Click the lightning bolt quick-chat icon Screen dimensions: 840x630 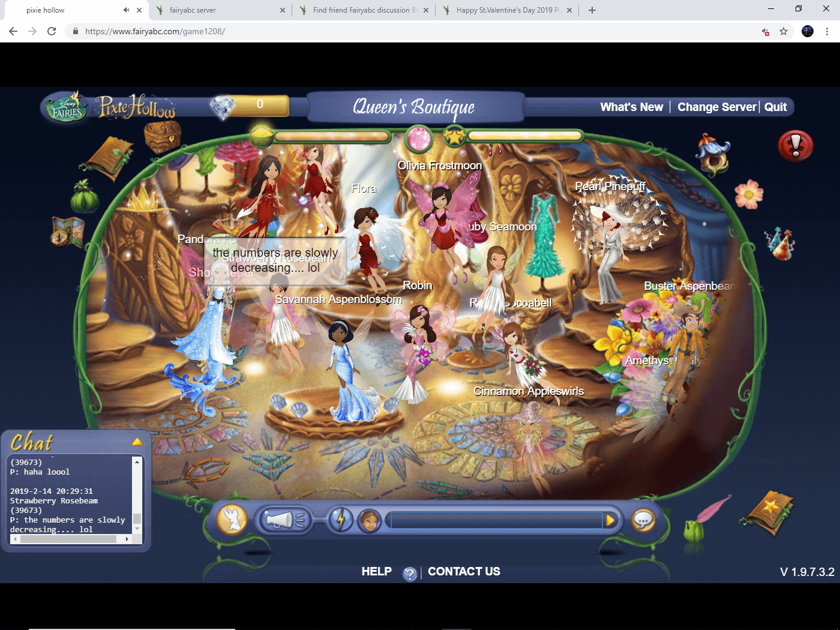coord(341,520)
